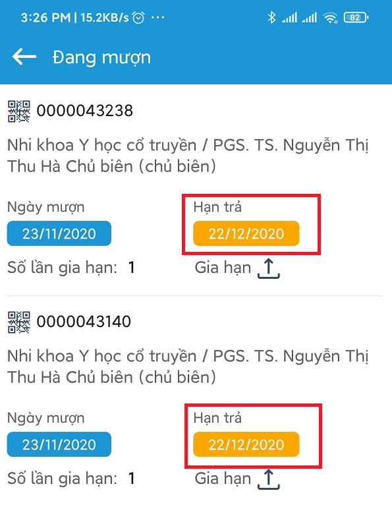
Task: Select the first orange 22/12/2020 due date badge
Action: click(246, 233)
